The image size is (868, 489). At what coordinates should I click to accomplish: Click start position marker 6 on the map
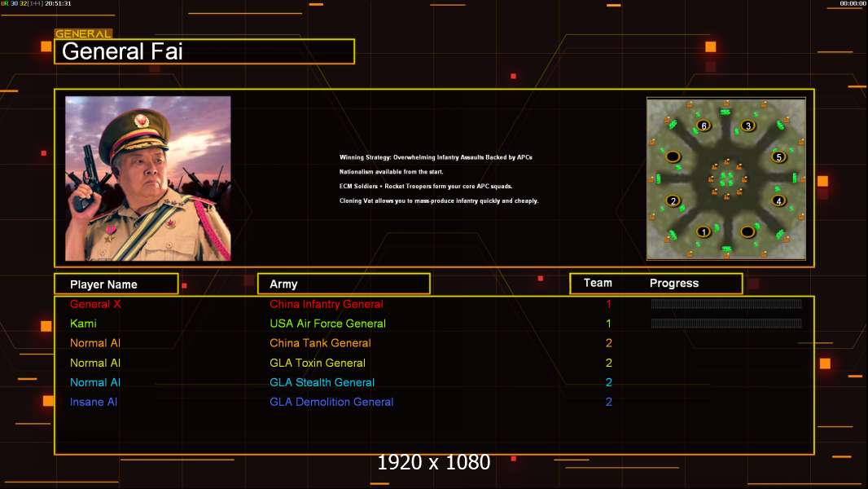704,126
